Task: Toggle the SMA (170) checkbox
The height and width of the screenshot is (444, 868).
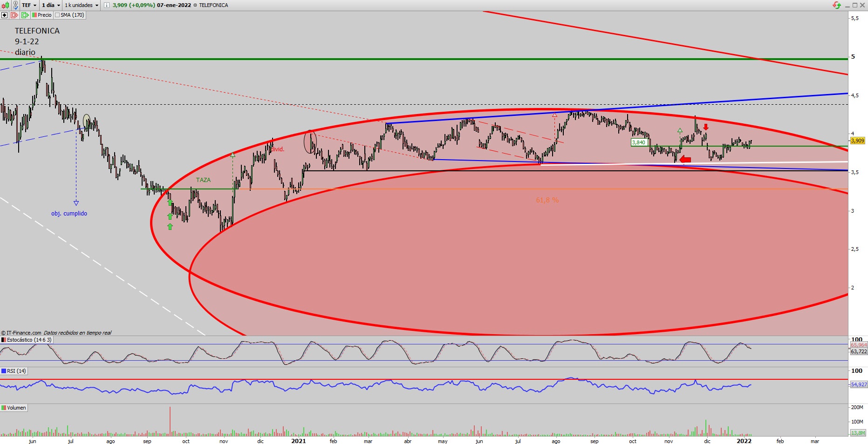Action: coord(57,15)
